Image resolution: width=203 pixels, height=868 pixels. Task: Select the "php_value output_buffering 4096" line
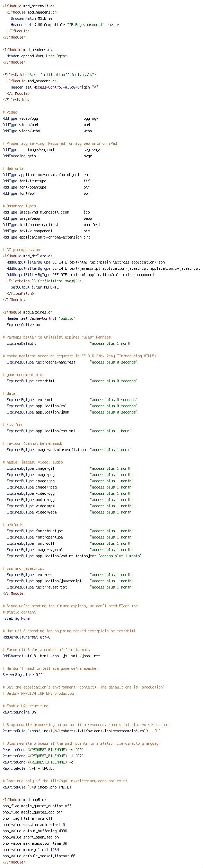(35, 831)
